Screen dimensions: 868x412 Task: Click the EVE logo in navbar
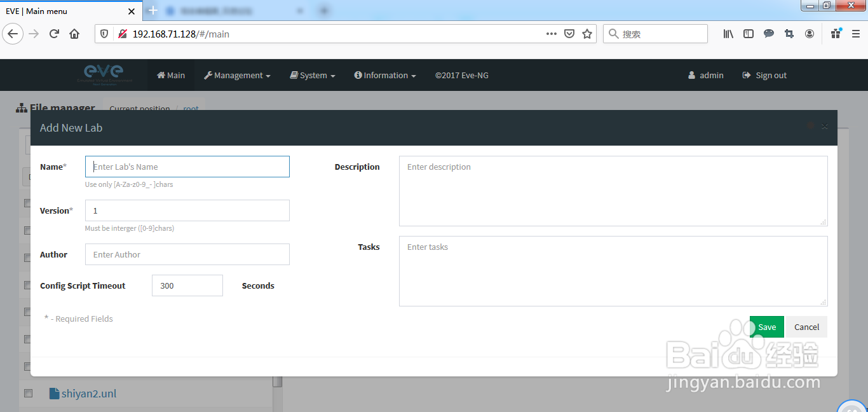click(x=104, y=74)
